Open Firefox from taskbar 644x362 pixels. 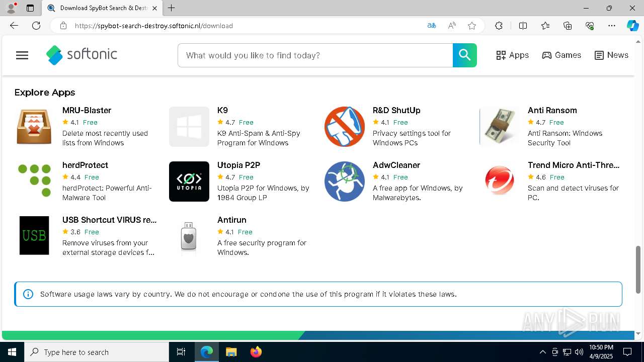pos(256,352)
